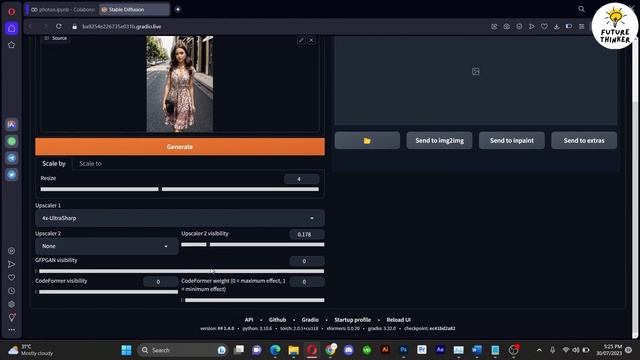Click Reload UI link

(398, 320)
